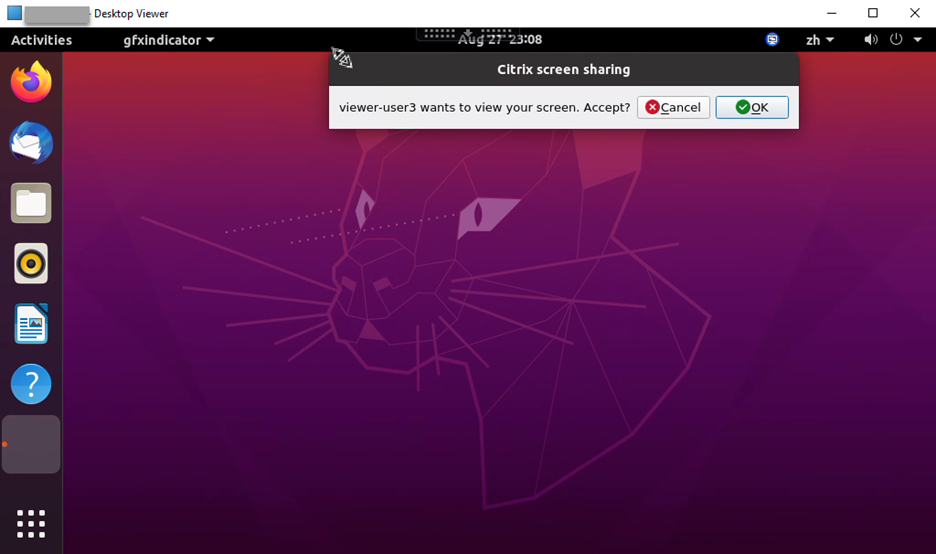
Task: Click the screen sharing tray indicator
Action: 772,40
